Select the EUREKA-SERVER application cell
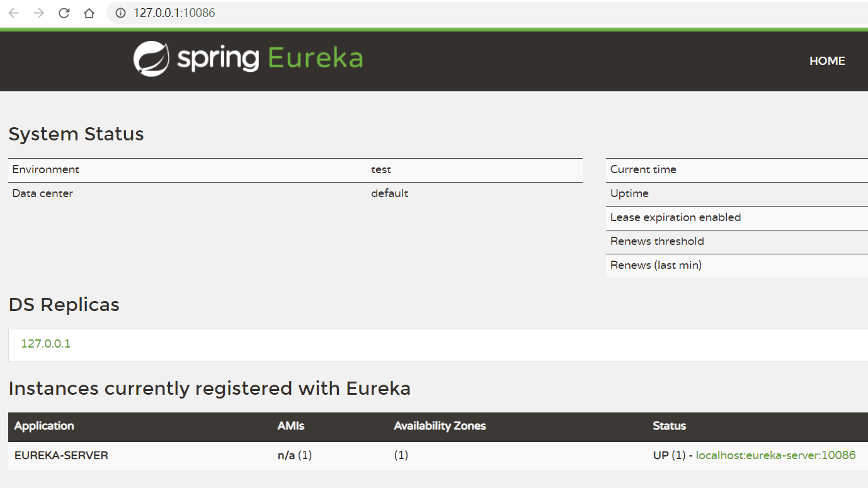The height and width of the screenshot is (488, 868). [61, 455]
